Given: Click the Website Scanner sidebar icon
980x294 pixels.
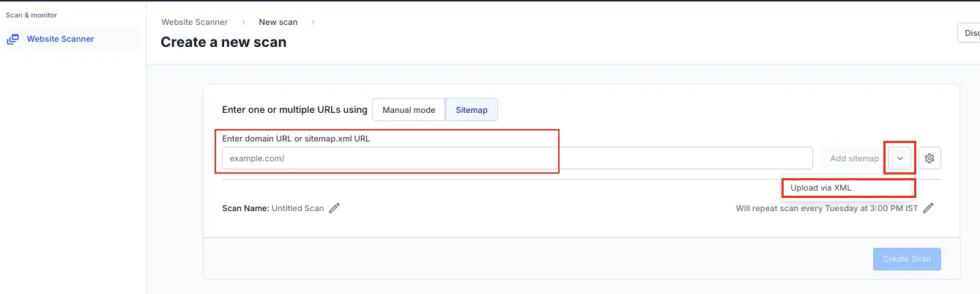Looking at the screenshot, I should (12, 40).
